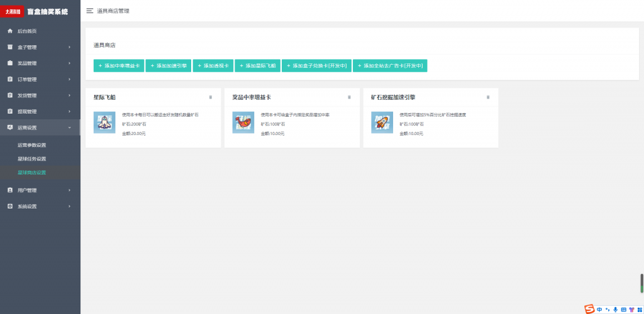Viewport: 644px width, 314px height.
Task: Open Sogou skin shirt icon
Action: tap(631, 309)
